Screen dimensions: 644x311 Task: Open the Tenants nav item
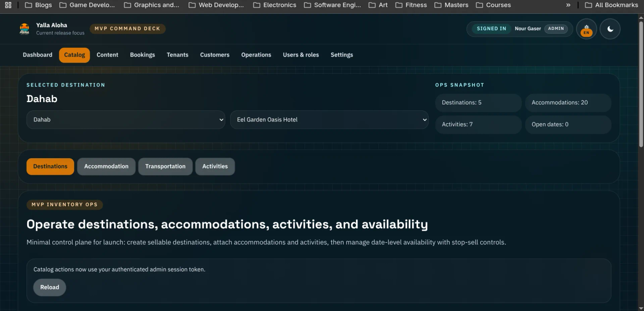[178, 55]
